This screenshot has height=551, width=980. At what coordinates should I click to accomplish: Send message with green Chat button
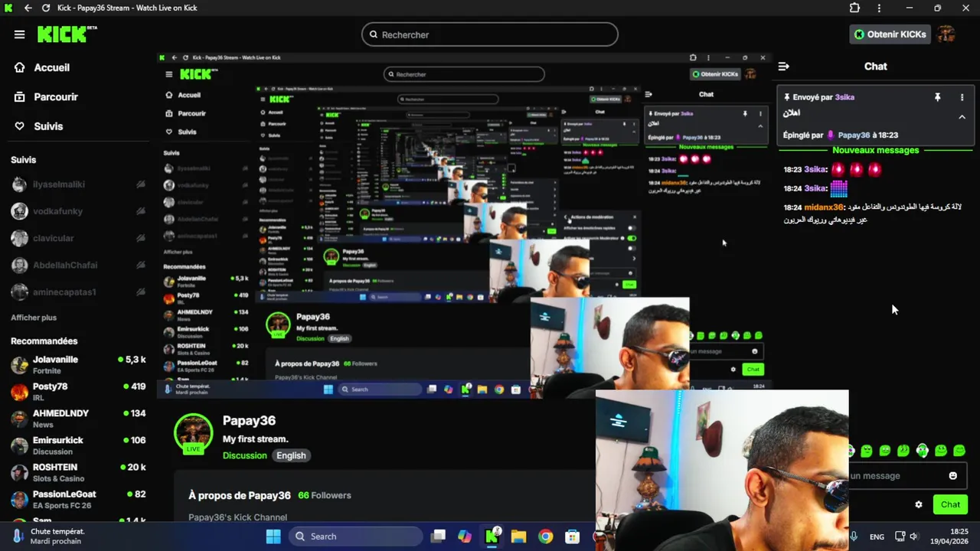950,504
